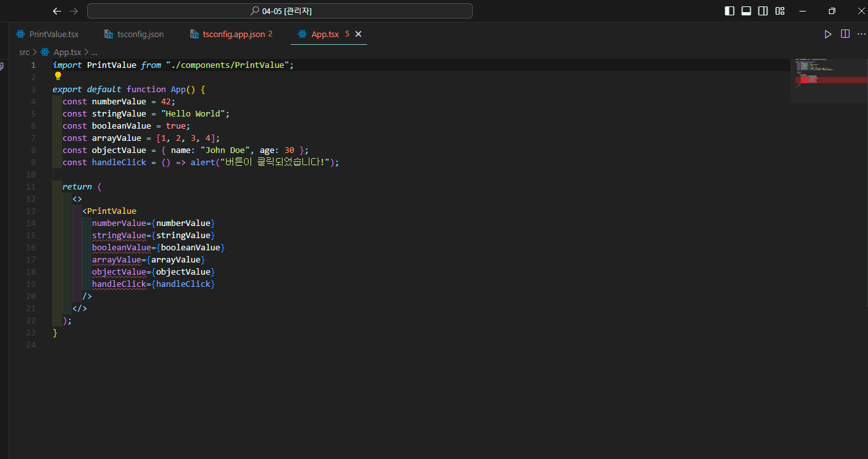Toggle the primary side bar visibility
Image resolution: width=868 pixels, height=459 pixels.
pyautogui.click(x=730, y=11)
